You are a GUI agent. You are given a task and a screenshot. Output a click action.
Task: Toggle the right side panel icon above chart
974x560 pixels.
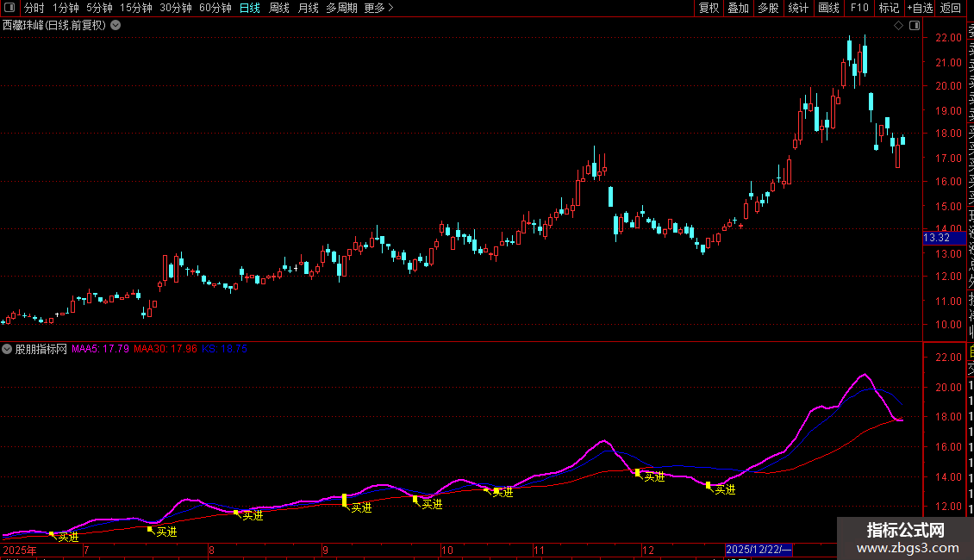coord(915,26)
